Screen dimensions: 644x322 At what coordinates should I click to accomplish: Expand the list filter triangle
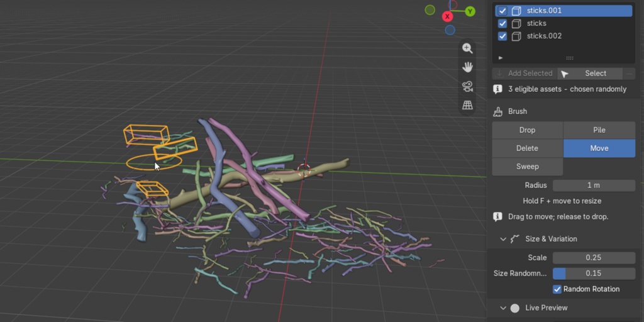click(500, 58)
